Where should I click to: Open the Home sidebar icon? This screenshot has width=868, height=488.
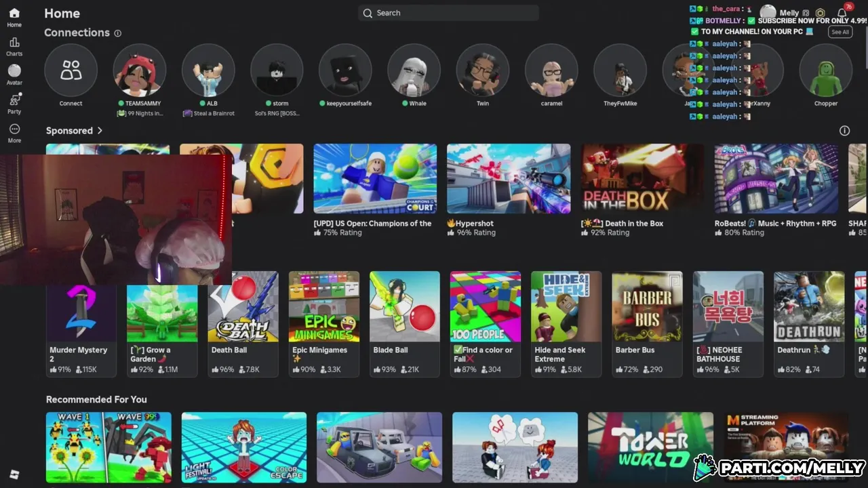(x=14, y=18)
